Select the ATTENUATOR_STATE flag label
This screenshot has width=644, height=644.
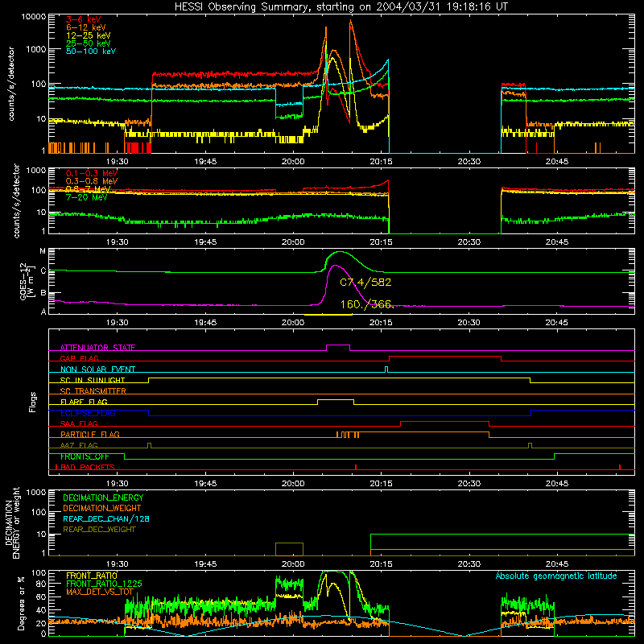tap(97, 348)
